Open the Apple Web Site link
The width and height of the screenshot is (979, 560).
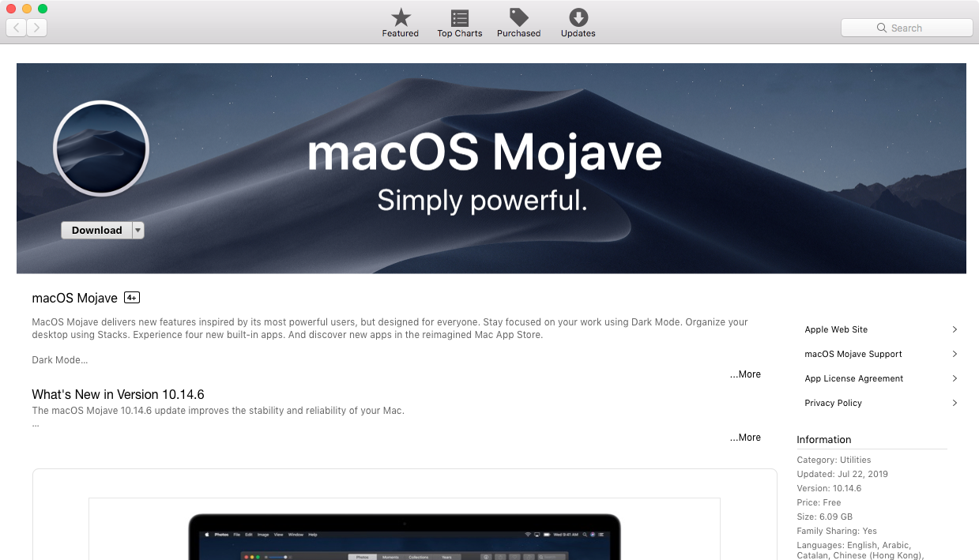pos(836,329)
